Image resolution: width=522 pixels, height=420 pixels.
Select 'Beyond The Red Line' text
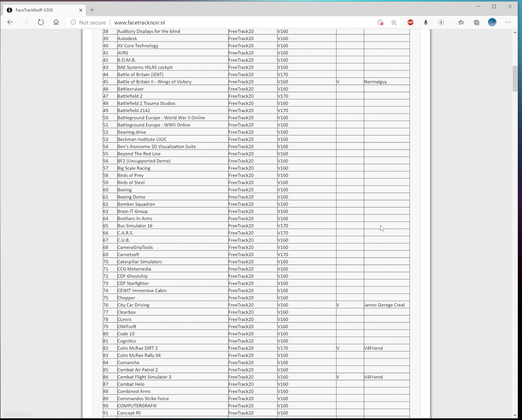(x=139, y=154)
